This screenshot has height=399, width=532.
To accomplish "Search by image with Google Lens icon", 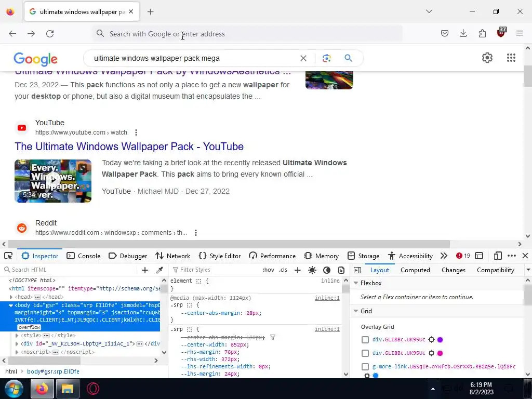I will 326,58.
